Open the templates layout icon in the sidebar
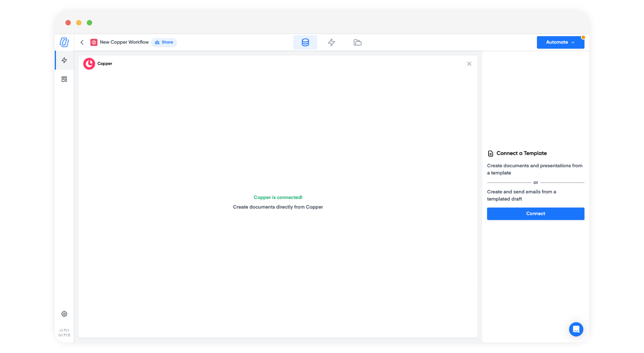This screenshot has height=353, width=644. (x=64, y=79)
